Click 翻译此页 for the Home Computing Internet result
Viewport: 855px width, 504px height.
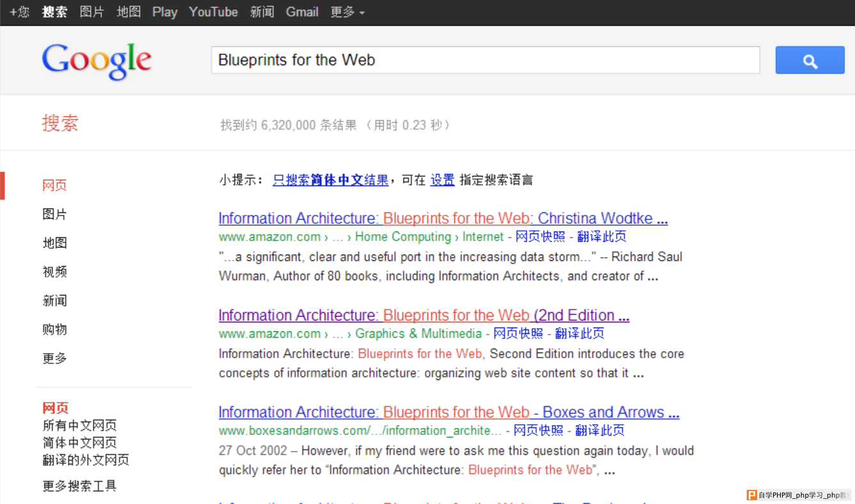(x=602, y=237)
